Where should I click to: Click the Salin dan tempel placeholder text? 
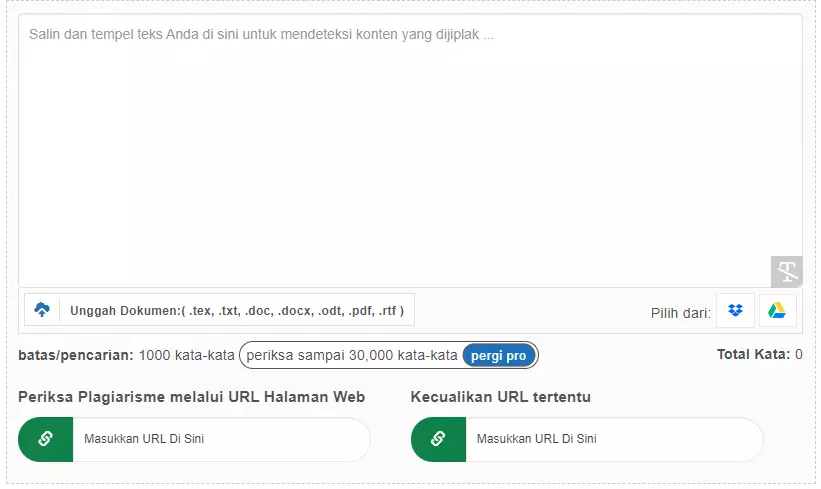coord(260,34)
